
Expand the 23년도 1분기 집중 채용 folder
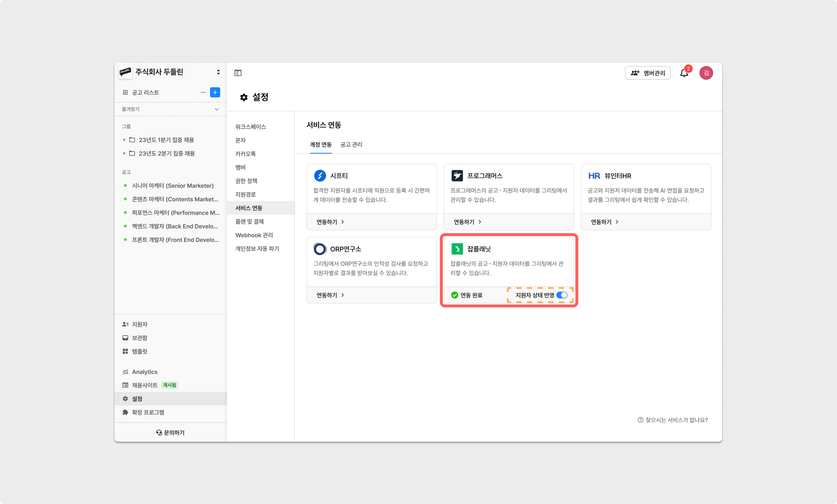(124, 140)
